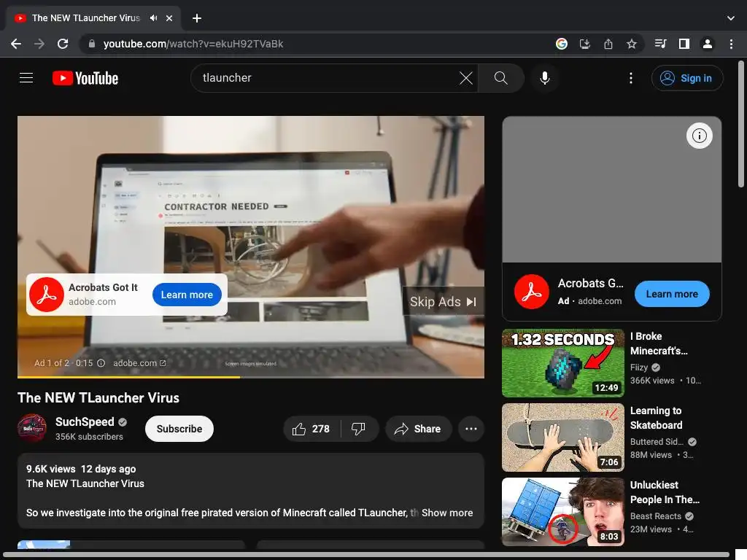Clear the search text with X icon
The height and width of the screenshot is (560, 747).
pos(466,77)
